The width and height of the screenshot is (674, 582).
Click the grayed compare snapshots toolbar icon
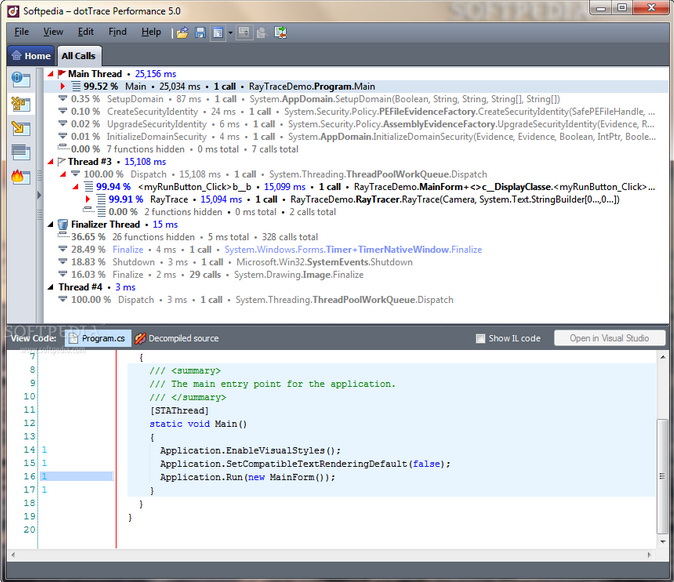point(244,33)
